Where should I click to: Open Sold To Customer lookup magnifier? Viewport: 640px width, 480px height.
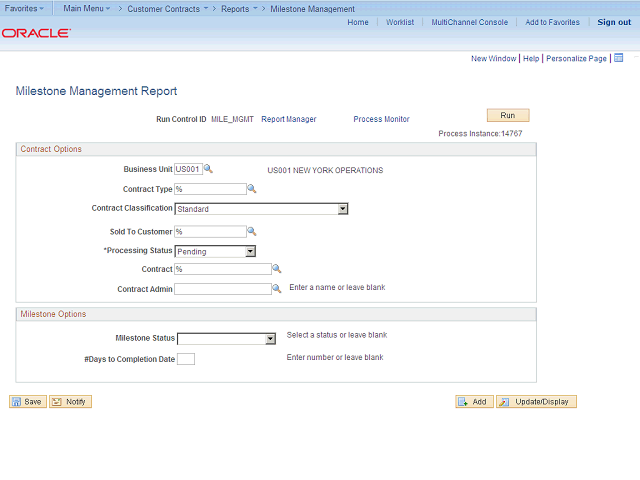pos(252,231)
